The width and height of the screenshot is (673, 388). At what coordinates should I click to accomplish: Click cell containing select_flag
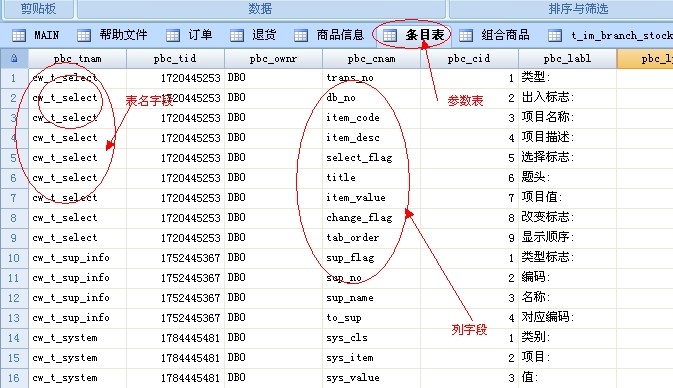(372, 158)
